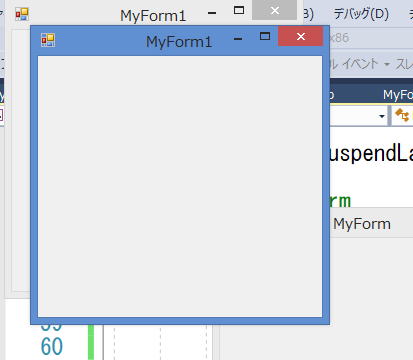Click the uspendLa code line in the editor
Screen dimensions: 413x360
371,153
